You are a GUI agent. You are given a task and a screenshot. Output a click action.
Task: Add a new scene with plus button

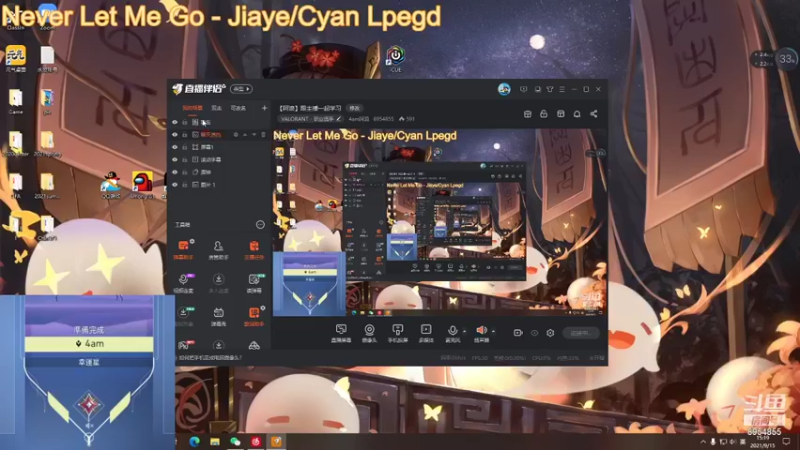point(264,108)
